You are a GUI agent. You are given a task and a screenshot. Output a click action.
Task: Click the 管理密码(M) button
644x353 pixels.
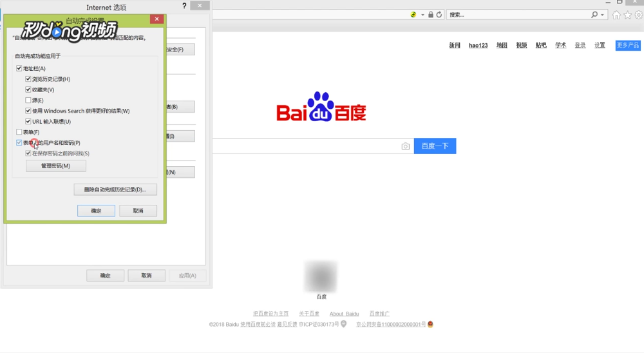click(56, 166)
